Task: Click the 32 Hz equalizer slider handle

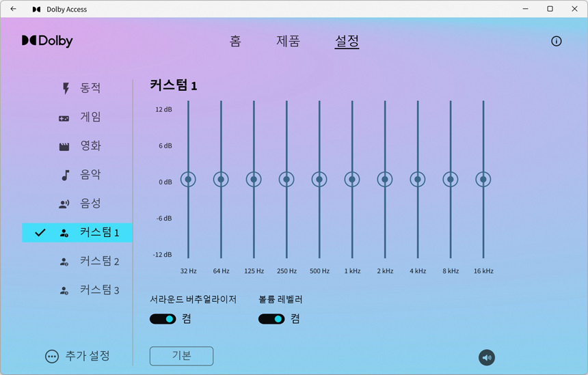Action: tap(188, 180)
